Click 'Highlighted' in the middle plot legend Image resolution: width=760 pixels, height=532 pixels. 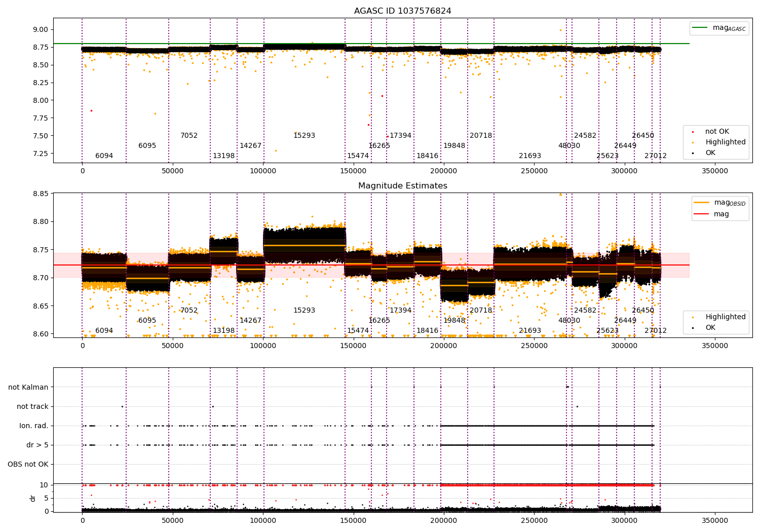point(726,317)
